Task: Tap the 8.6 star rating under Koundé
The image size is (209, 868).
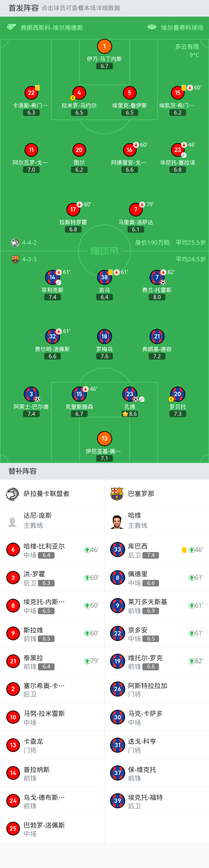Action: [129, 414]
